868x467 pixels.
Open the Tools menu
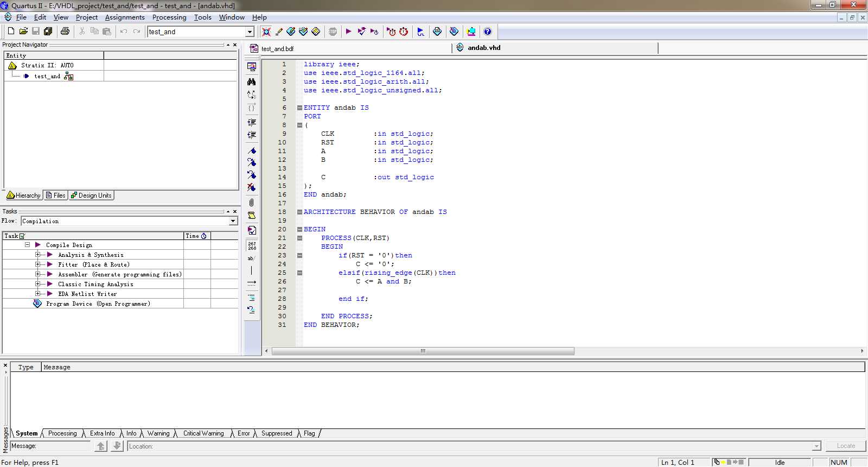point(203,17)
